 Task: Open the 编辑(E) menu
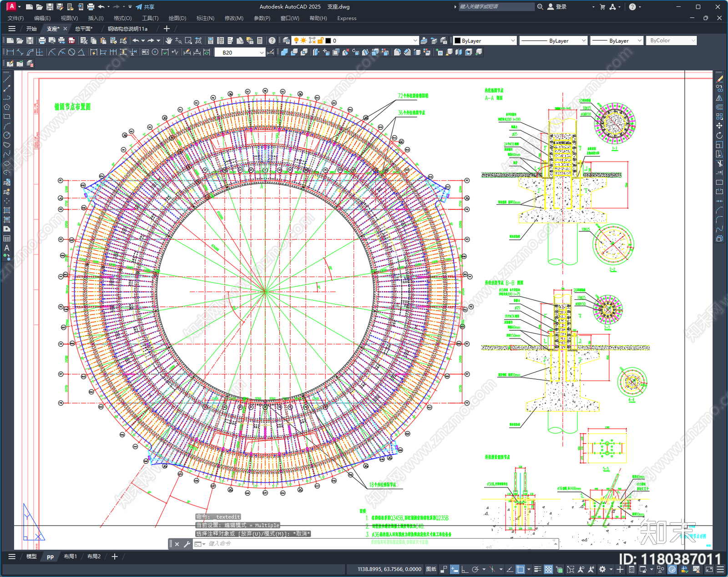42,18
